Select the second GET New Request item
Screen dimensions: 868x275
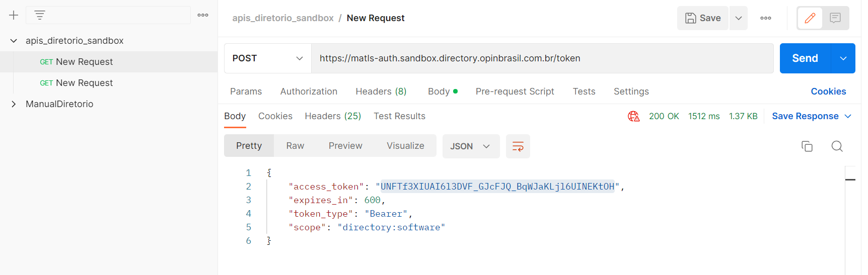(109, 83)
